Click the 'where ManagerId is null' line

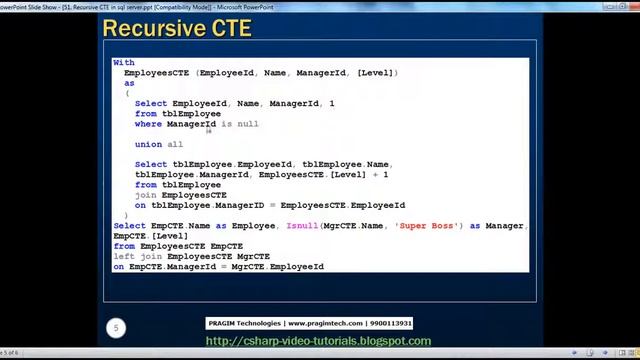tap(197, 124)
